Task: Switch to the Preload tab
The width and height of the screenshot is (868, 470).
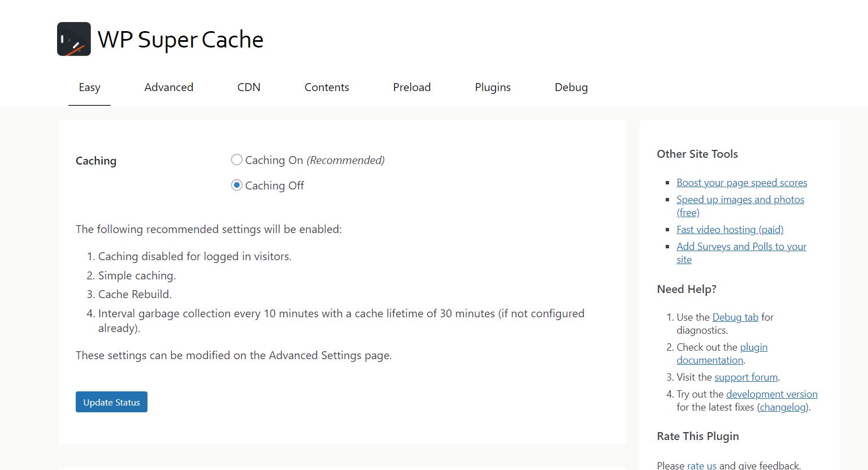Action: pos(411,87)
